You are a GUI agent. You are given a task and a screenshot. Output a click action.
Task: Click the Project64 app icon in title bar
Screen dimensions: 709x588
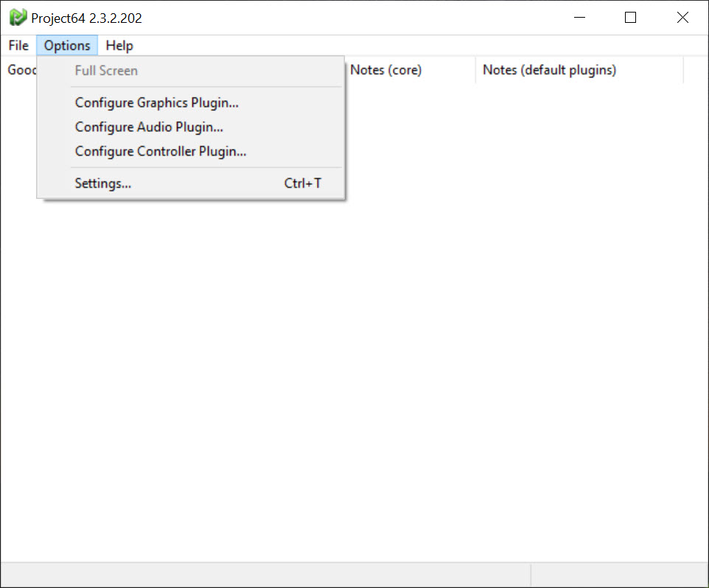(18, 18)
